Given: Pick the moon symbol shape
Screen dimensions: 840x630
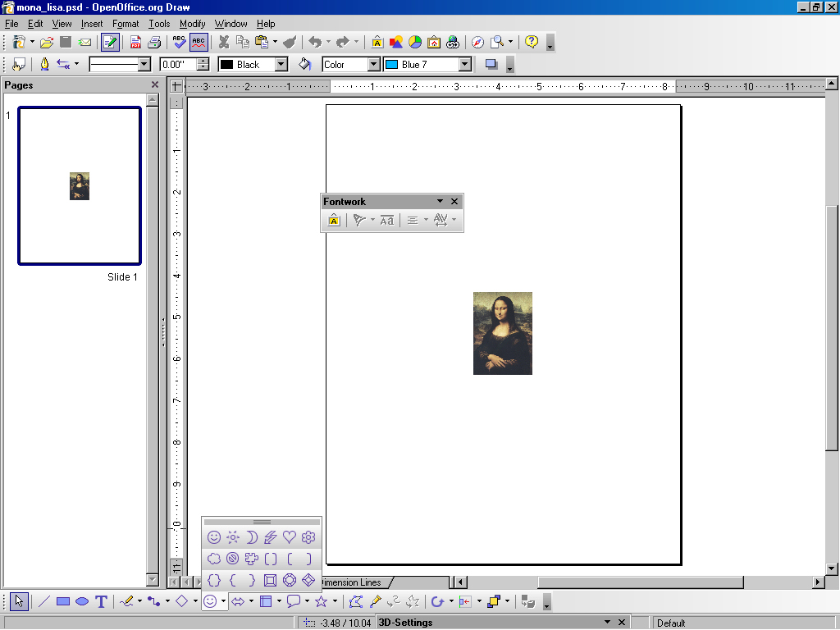Looking at the screenshot, I should 252,537.
